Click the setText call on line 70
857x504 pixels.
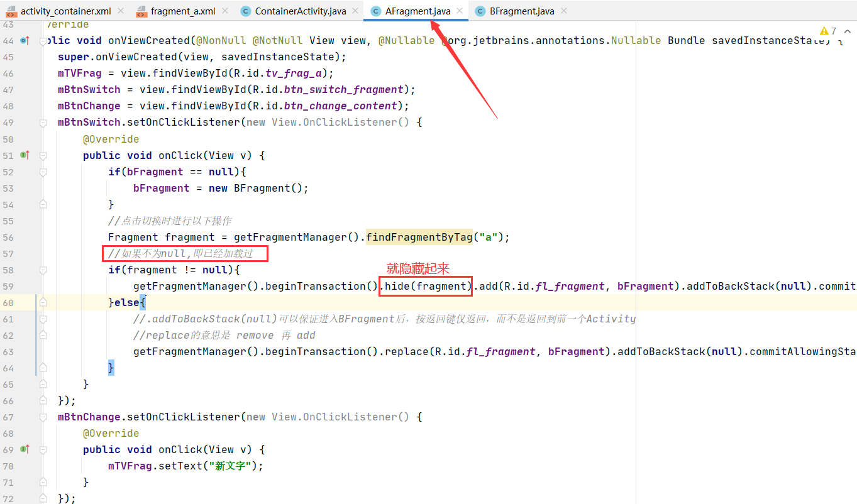(x=180, y=466)
